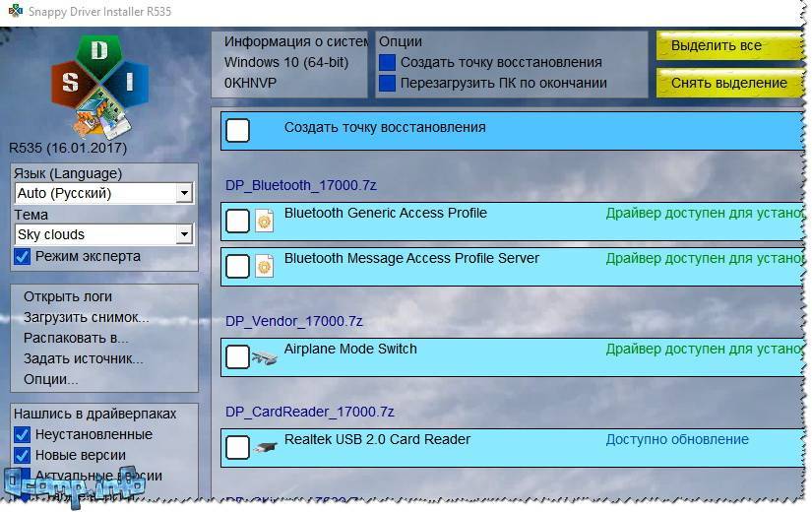Enable Создать точку восстановления in Опции panel

[387, 63]
